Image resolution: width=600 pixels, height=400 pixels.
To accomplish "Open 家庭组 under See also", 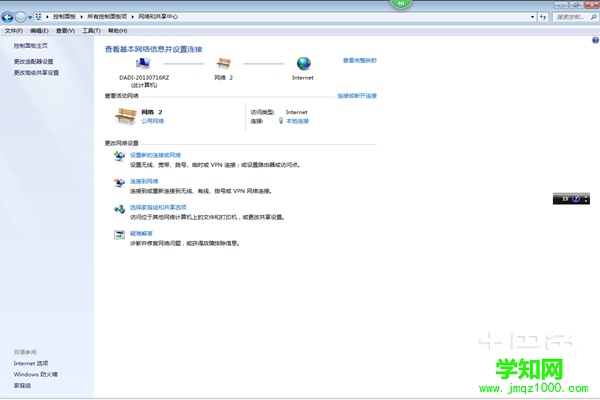I will tap(22, 385).
